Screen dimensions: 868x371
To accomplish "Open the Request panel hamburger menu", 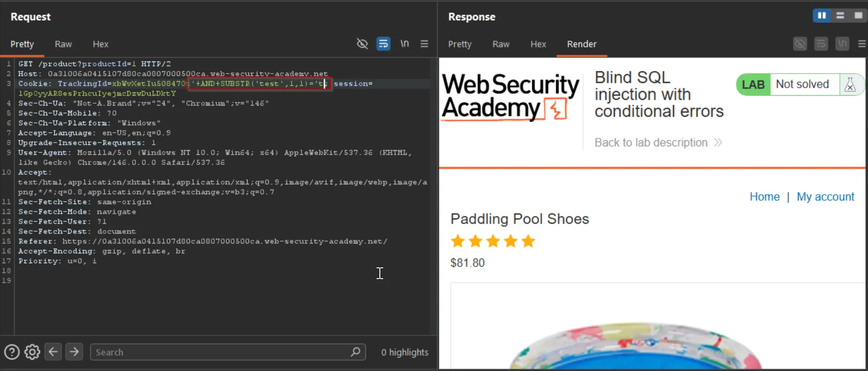I will [424, 44].
